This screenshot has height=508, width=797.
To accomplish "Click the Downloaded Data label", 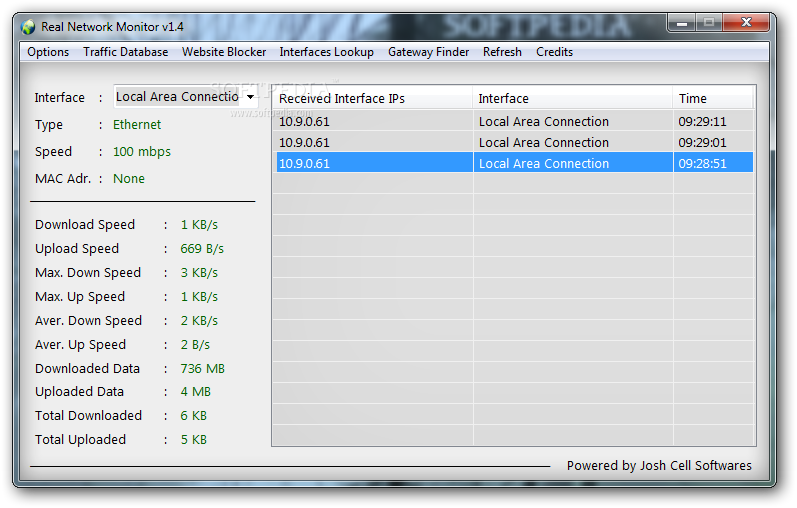I will click(x=87, y=368).
